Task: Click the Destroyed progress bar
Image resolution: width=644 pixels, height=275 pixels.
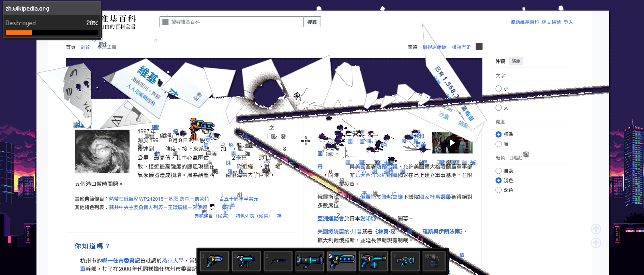Action: (52, 33)
